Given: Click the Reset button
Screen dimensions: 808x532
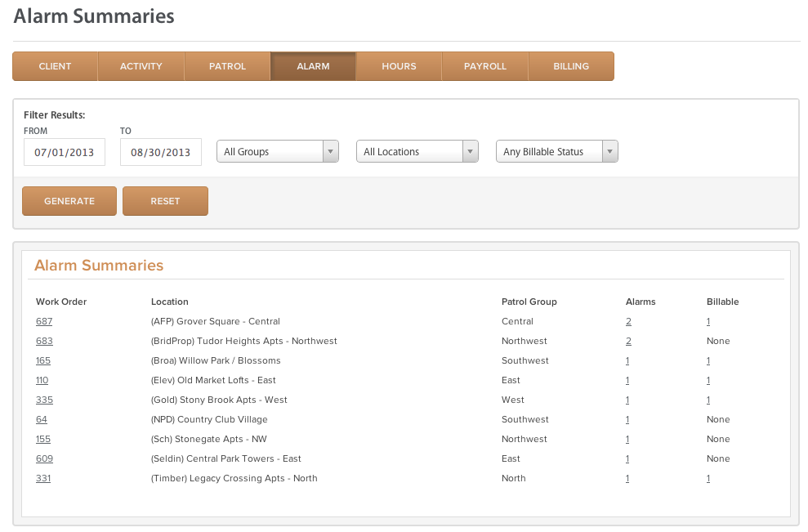Looking at the screenshot, I should click(165, 201).
